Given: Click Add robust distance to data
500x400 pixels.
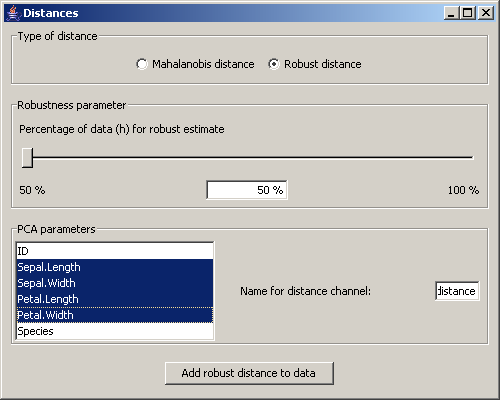Looking at the screenshot, I should [x=249, y=373].
